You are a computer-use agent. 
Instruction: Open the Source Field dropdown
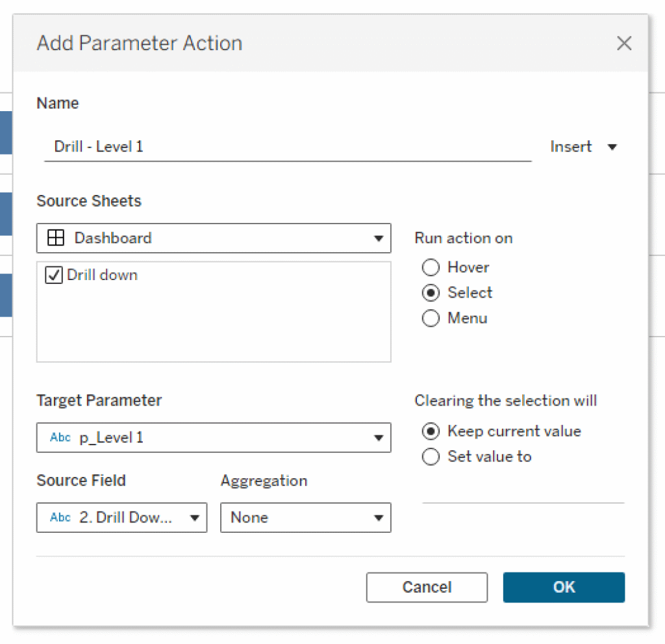tap(121, 517)
